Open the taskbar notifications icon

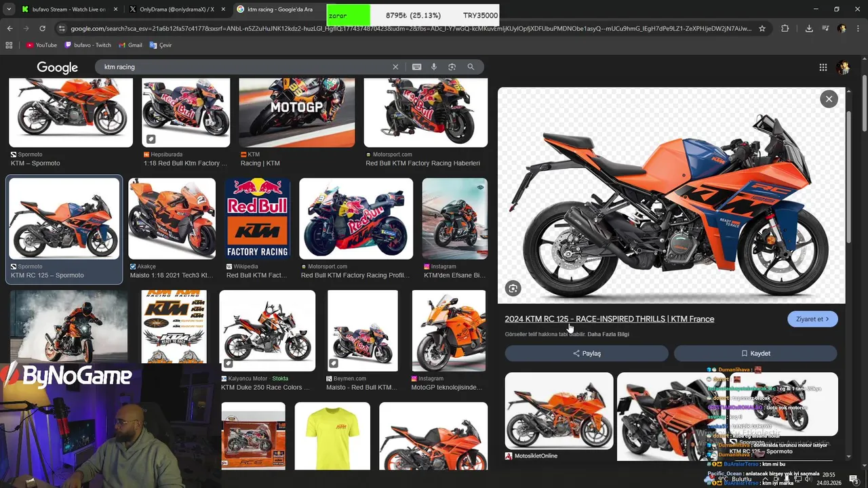click(x=854, y=479)
